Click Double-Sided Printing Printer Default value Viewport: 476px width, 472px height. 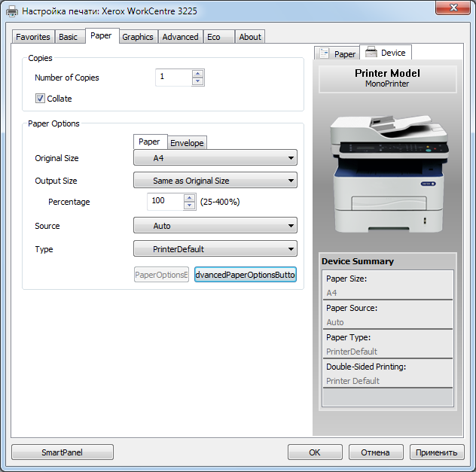coord(352,381)
